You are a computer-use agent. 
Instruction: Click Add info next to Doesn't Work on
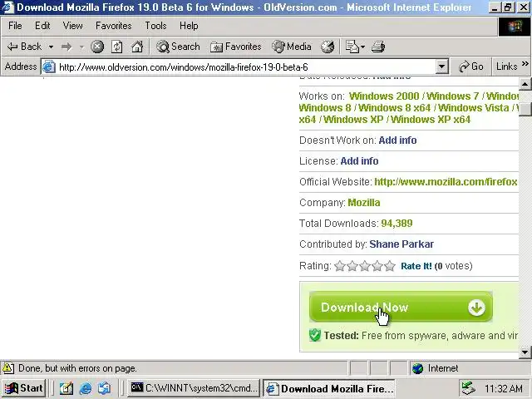[x=397, y=140]
